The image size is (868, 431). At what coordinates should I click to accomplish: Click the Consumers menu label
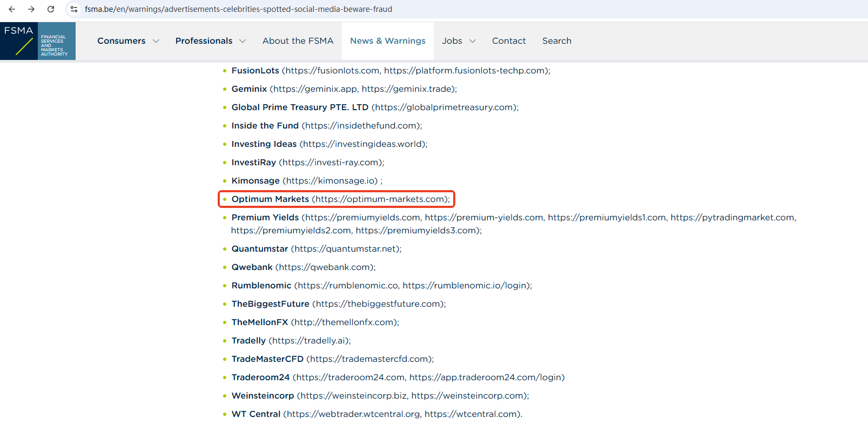point(122,41)
